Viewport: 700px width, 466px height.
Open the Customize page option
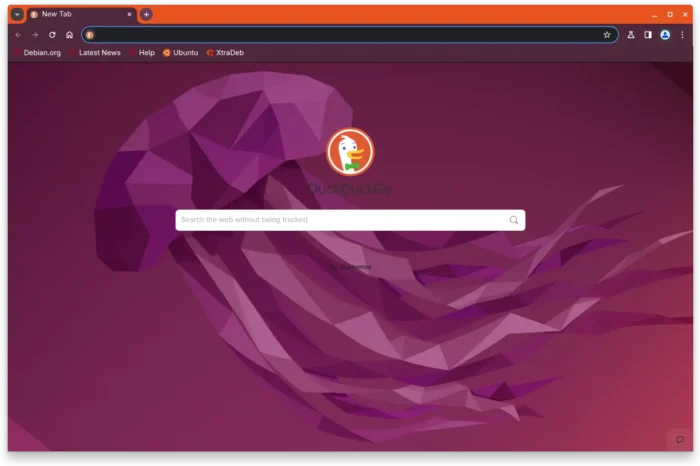point(351,267)
